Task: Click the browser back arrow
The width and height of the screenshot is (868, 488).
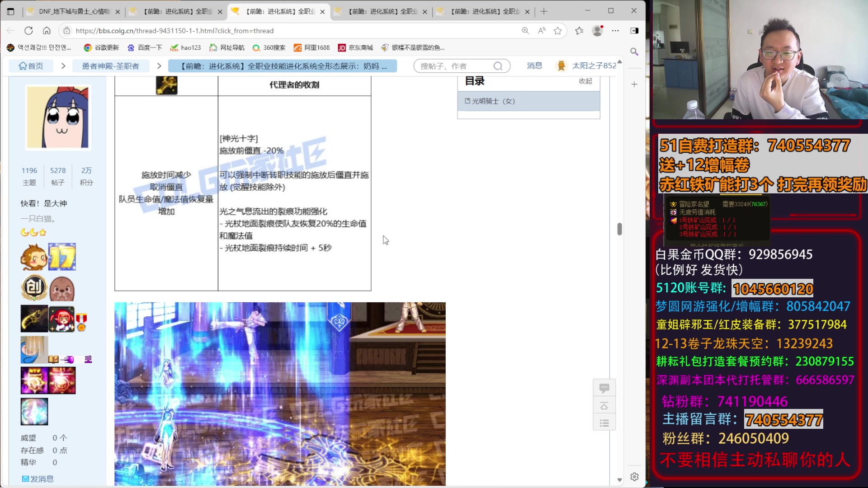Action: (11, 31)
